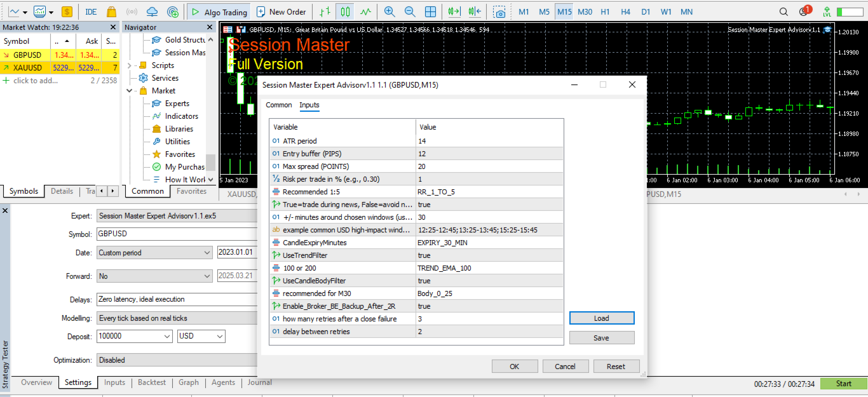868x397 pixels.
Task: Zoom out on the chart
Action: (410, 11)
